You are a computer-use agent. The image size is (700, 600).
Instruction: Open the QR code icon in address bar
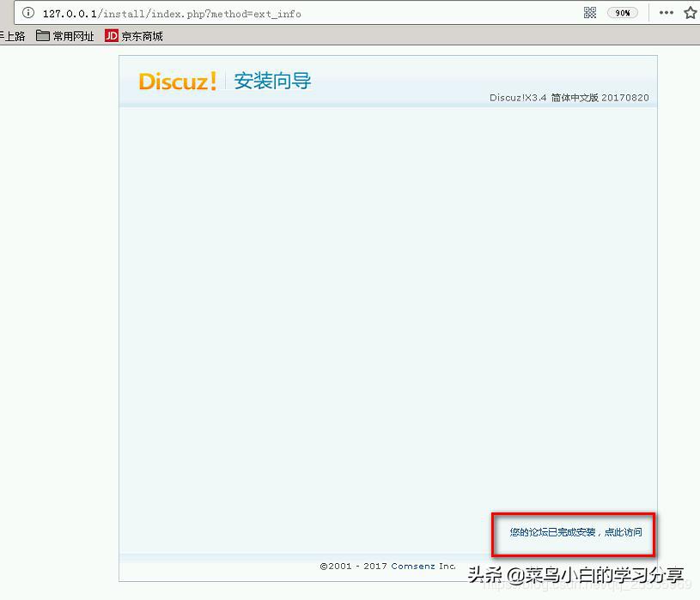590,13
